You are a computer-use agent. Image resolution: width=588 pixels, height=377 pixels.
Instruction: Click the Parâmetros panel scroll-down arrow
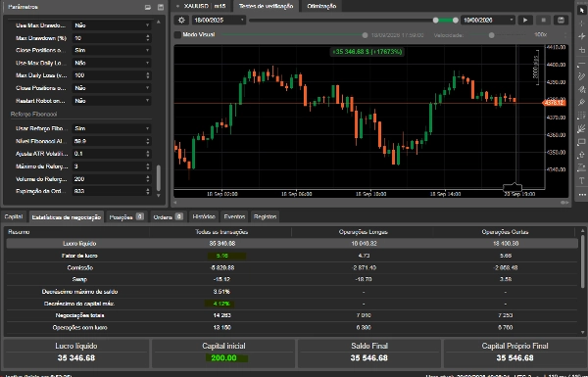[159, 196]
